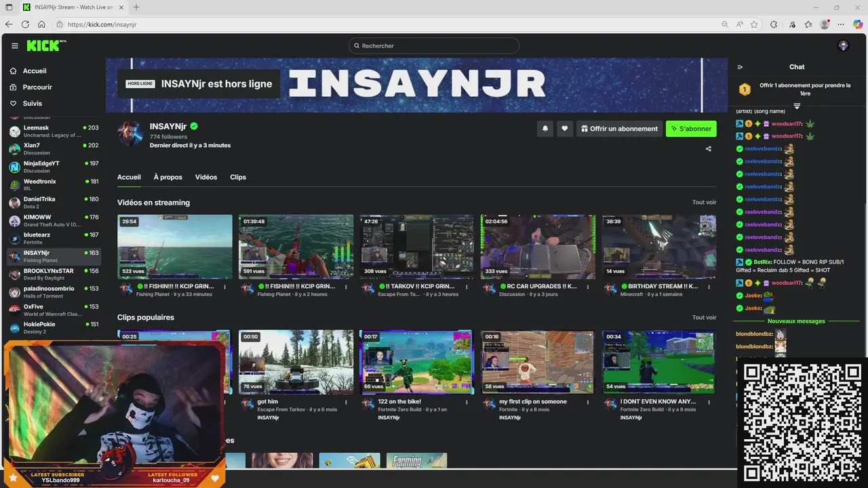868x488 pixels.
Task: Click the Rechercher search field
Action: pyautogui.click(x=434, y=45)
